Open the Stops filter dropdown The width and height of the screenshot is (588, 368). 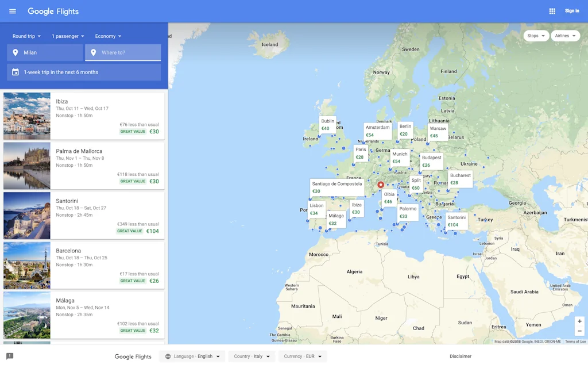tap(535, 35)
